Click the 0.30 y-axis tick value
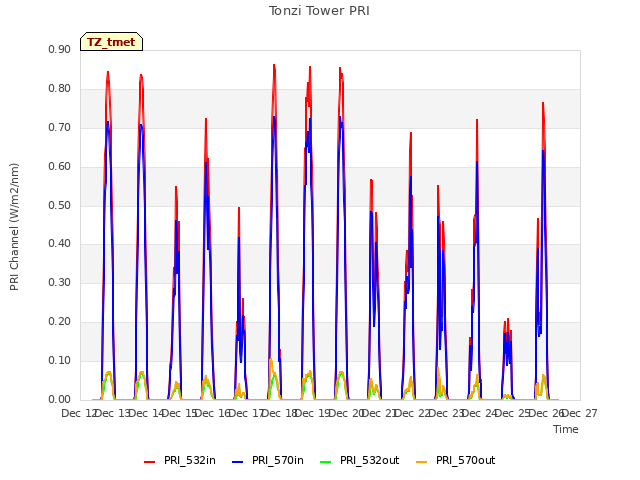The image size is (640, 480). point(60,282)
